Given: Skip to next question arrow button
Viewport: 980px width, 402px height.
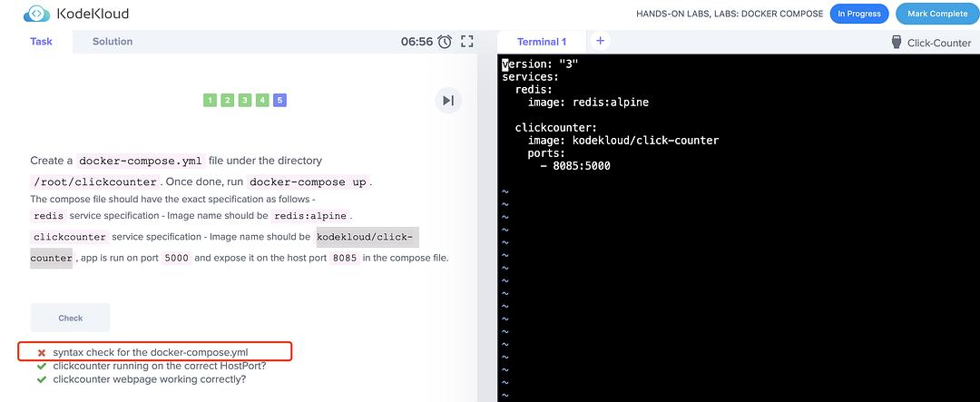Looking at the screenshot, I should coord(447,101).
